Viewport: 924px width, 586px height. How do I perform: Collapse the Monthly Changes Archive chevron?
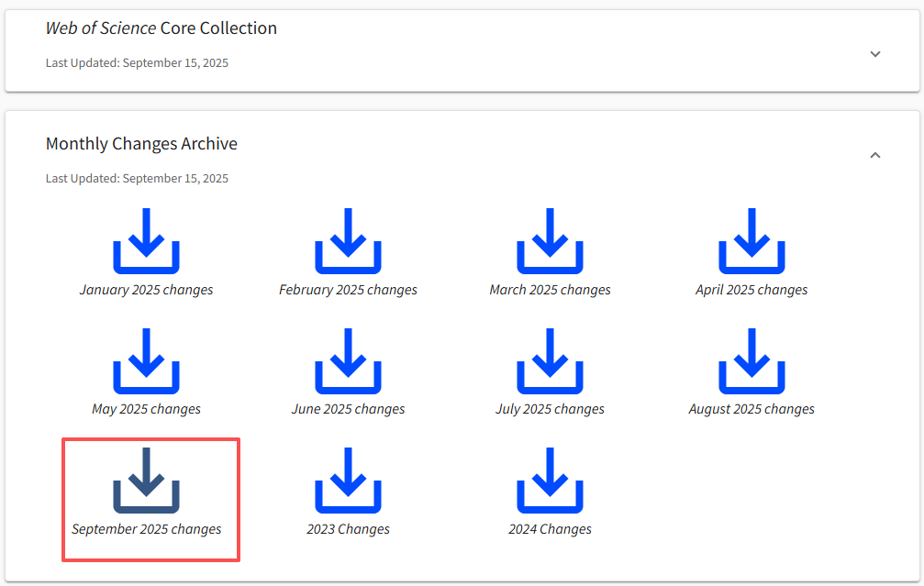[875, 155]
